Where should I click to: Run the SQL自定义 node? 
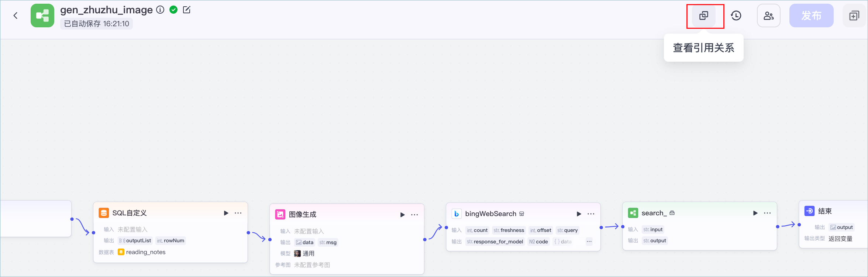click(x=226, y=213)
